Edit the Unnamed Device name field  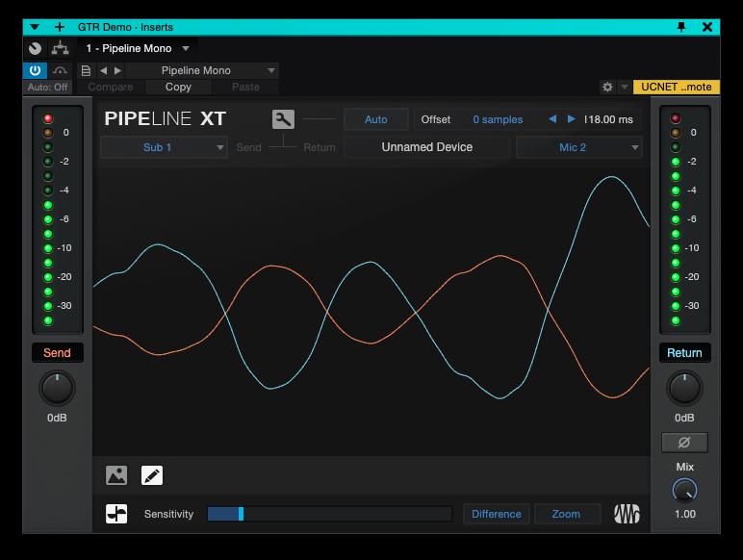click(427, 147)
